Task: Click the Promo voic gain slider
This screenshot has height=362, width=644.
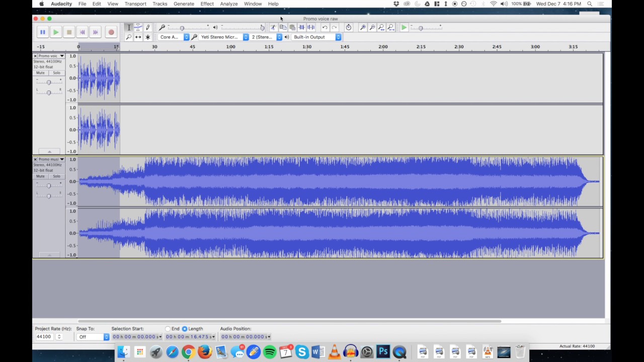Action: [49, 82]
